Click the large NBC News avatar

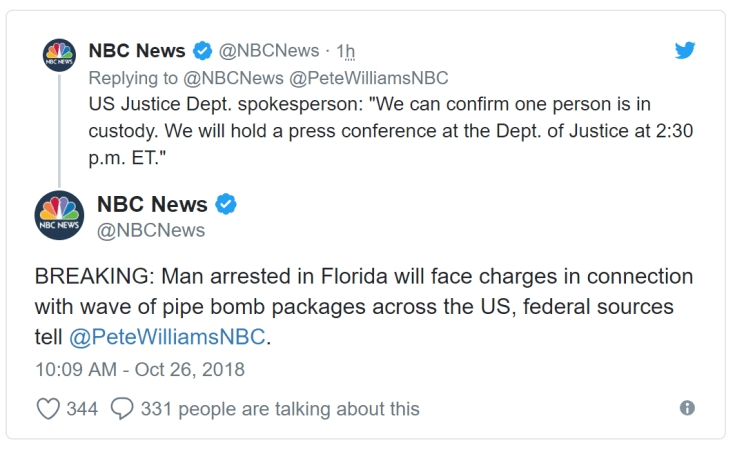pos(59,216)
